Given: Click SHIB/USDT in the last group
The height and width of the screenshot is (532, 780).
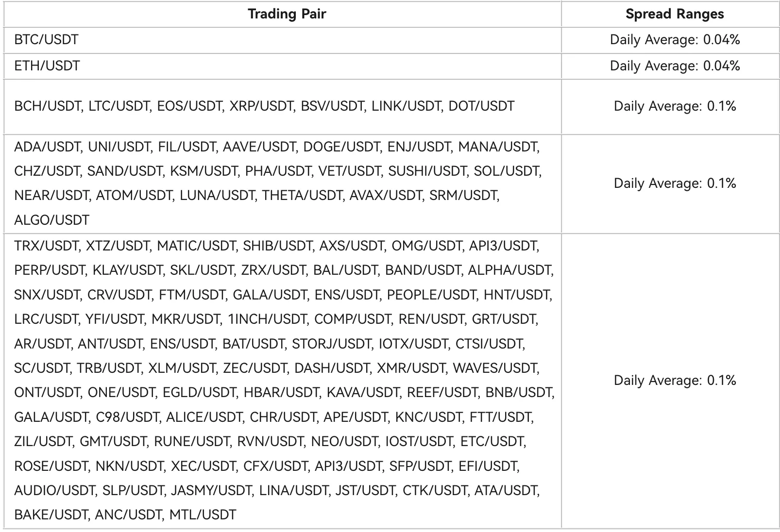Looking at the screenshot, I should coord(277,246).
